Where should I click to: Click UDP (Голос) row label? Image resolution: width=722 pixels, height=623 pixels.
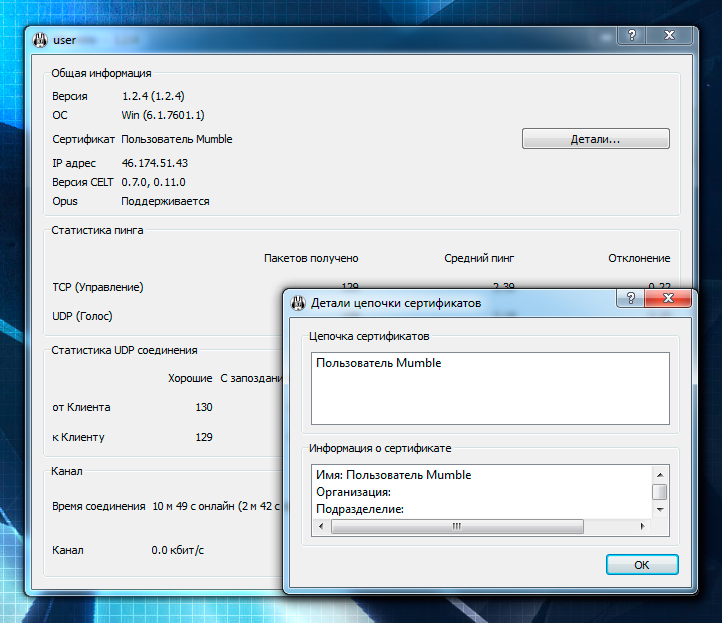tap(82, 316)
